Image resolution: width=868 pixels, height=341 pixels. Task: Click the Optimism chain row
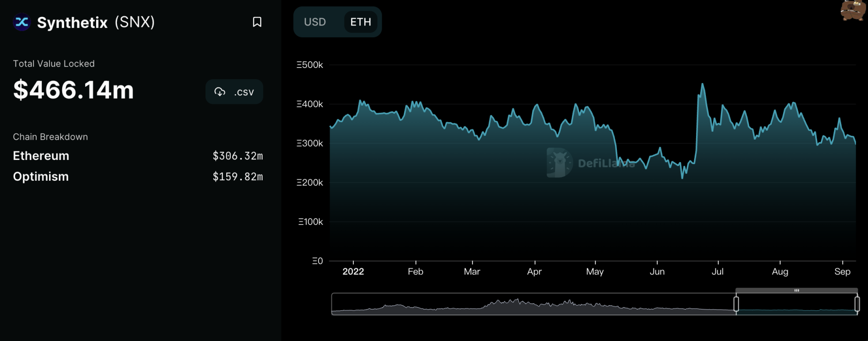(x=138, y=177)
